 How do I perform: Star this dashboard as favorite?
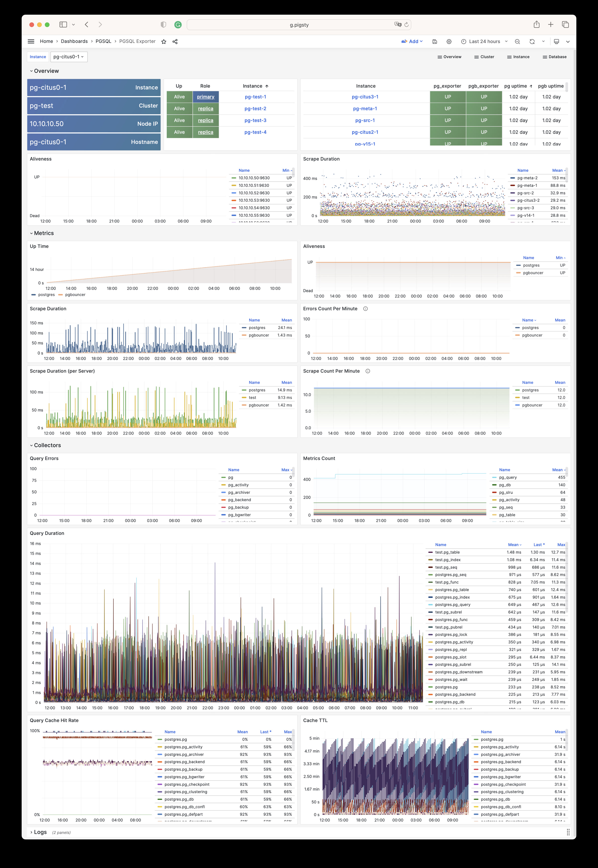pos(164,41)
